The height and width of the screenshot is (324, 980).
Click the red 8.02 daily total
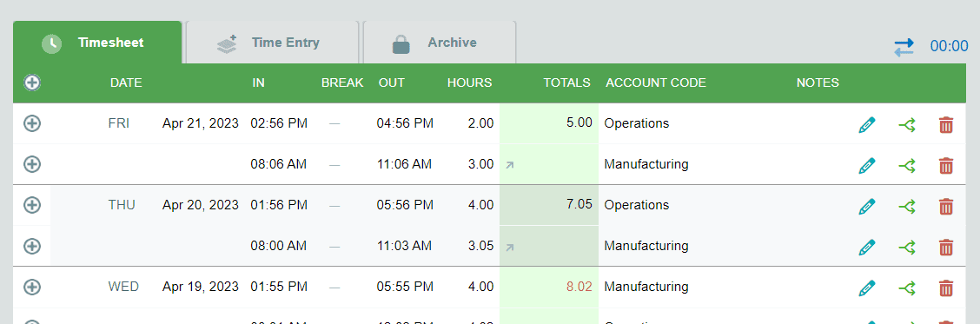click(579, 288)
